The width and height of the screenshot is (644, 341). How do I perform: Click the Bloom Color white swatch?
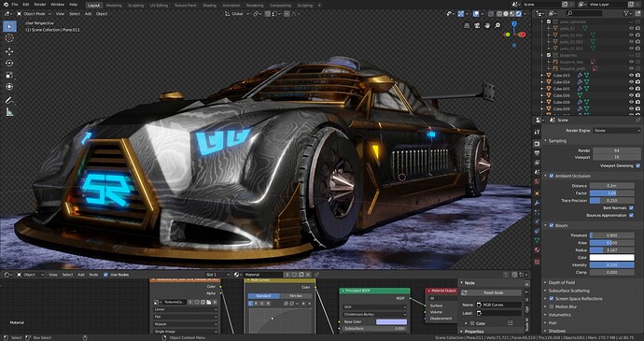coord(612,258)
